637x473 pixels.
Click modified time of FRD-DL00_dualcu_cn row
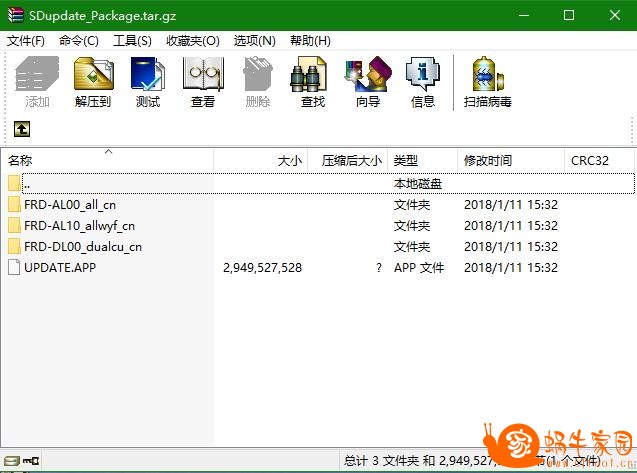point(511,247)
